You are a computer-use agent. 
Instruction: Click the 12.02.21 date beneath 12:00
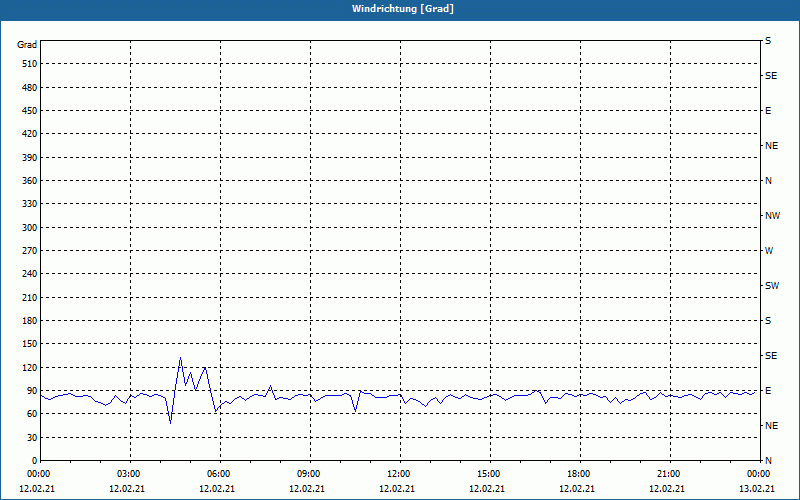pos(396,489)
